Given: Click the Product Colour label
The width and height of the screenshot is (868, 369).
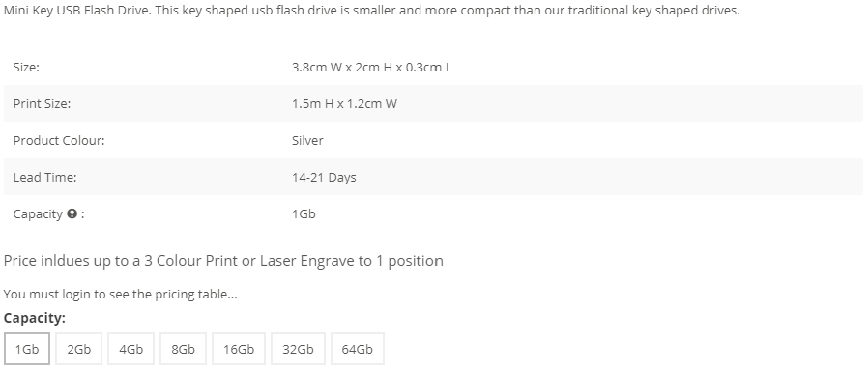Looking at the screenshot, I should click(x=59, y=140).
